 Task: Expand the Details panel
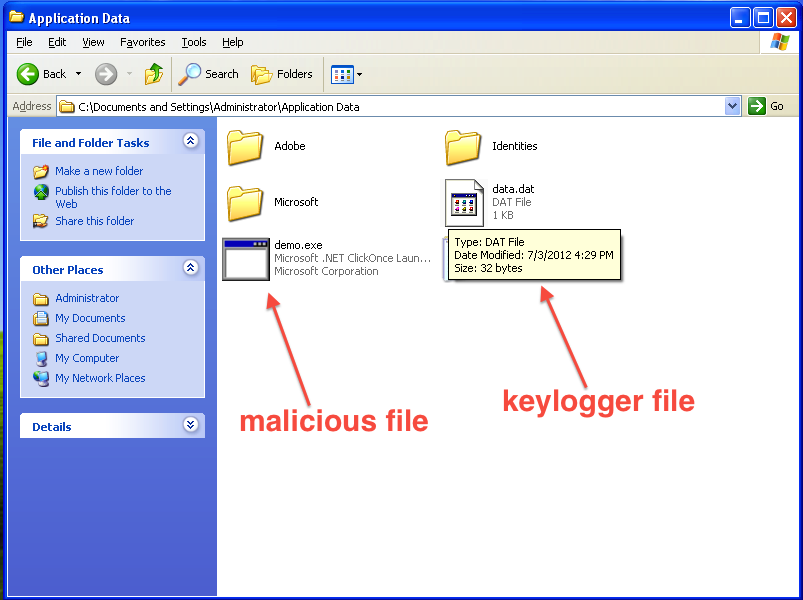191,426
